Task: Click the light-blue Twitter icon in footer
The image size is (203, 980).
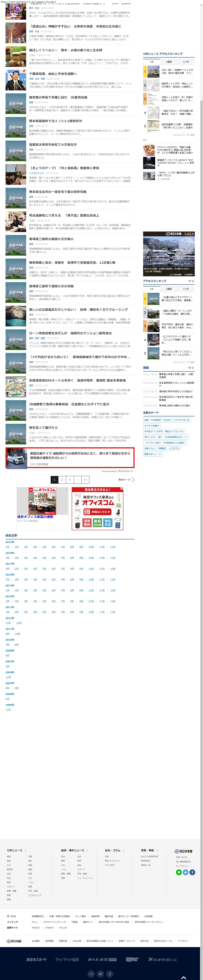Action: (x=185, y=872)
